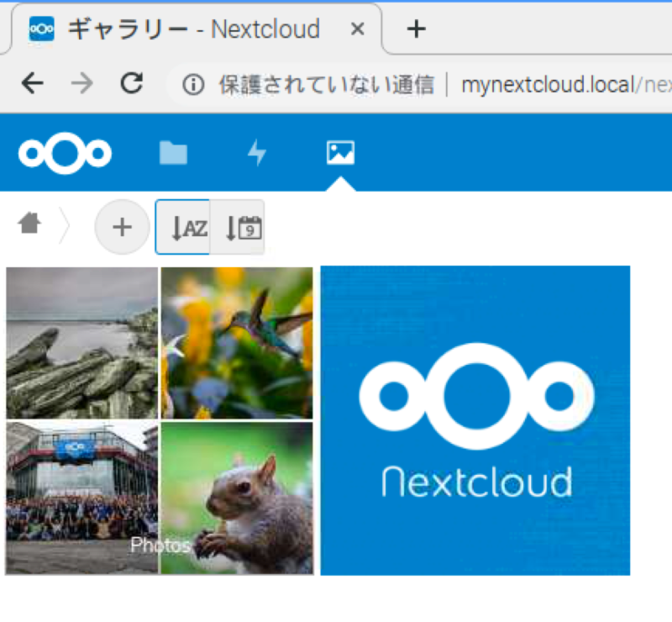Click site info icon in address bar
The height and width of the screenshot is (622, 672).
pos(193,85)
